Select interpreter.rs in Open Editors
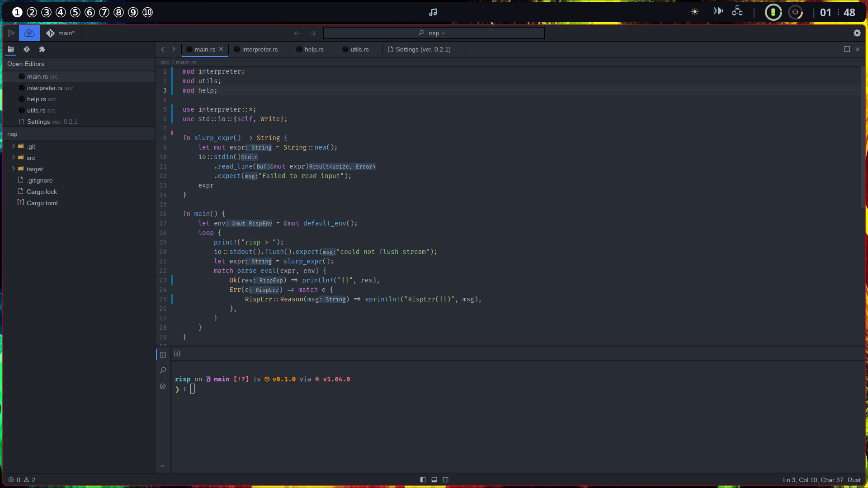 [79, 88]
